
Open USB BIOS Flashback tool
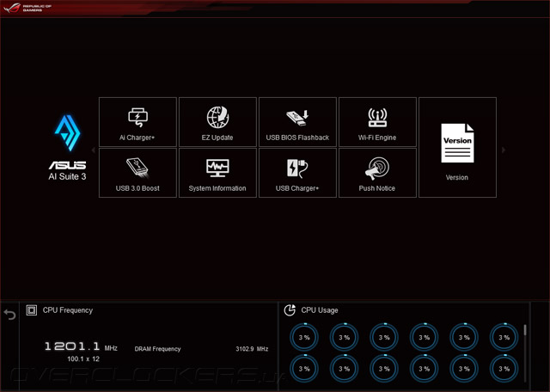[x=297, y=122]
